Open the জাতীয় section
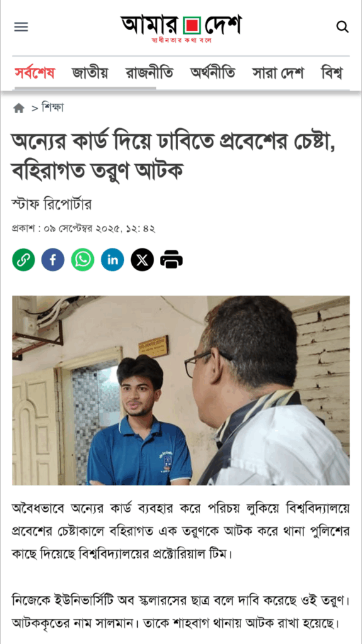 click(90, 74)
